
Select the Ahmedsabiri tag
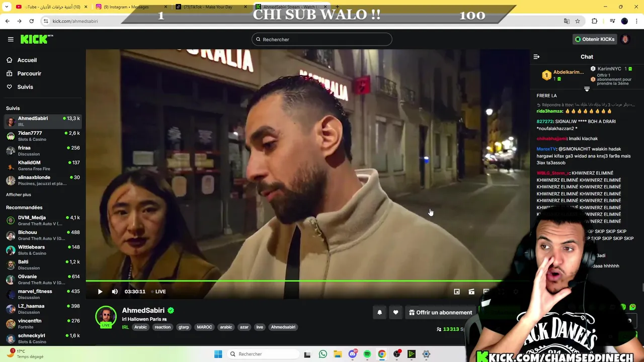point(283,327)
